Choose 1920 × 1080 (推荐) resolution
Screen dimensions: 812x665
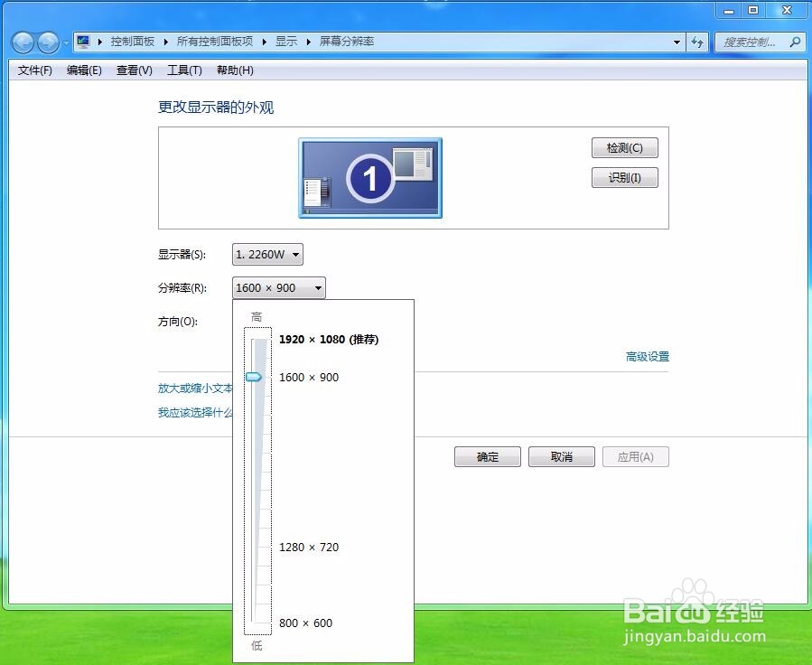coord(329,339)
